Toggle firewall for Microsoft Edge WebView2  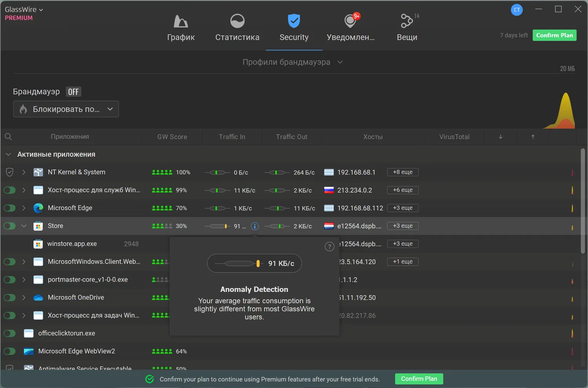click(x=9, y=351)
